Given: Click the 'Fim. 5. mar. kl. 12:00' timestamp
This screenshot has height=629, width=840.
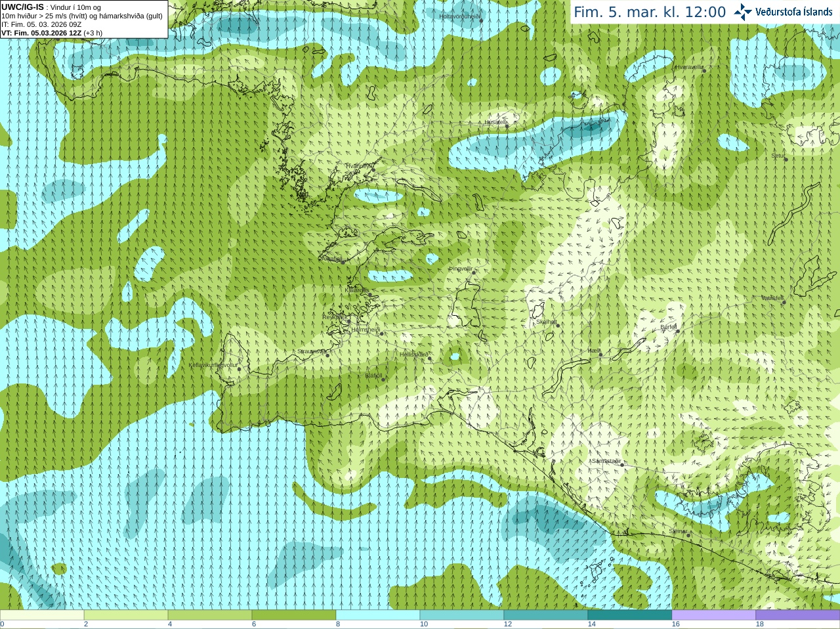Looking at the screenshot, I should 650,12.
